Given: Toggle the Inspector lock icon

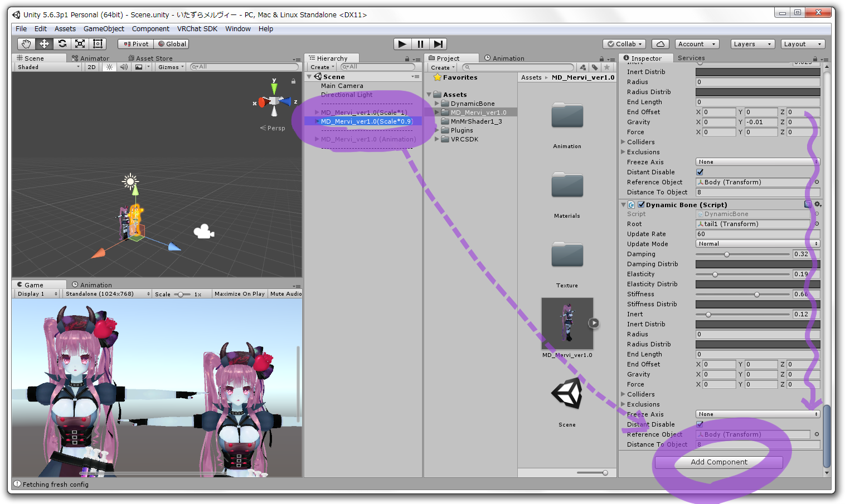Looking at the screenshot, I should coord(815,58).
